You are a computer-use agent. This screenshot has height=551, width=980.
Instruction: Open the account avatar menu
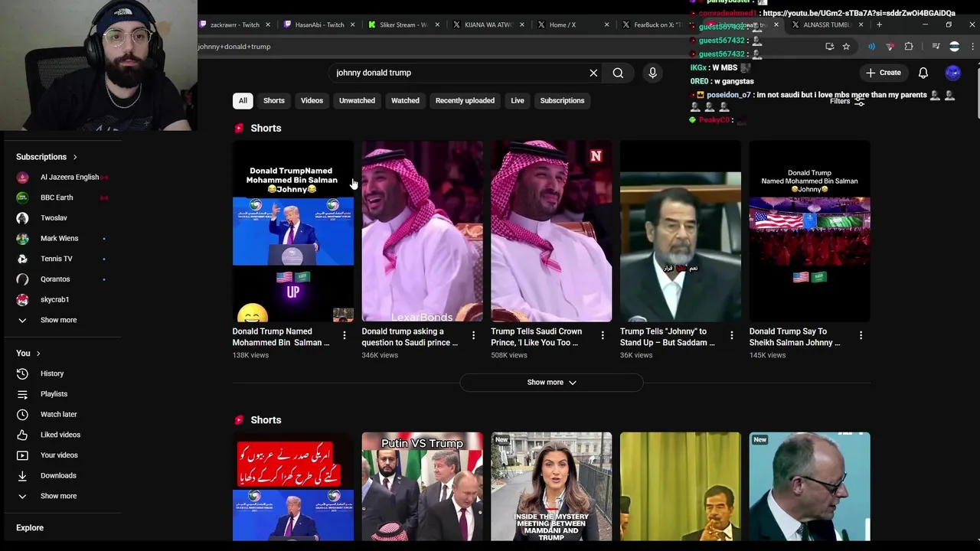click(953, 73)
